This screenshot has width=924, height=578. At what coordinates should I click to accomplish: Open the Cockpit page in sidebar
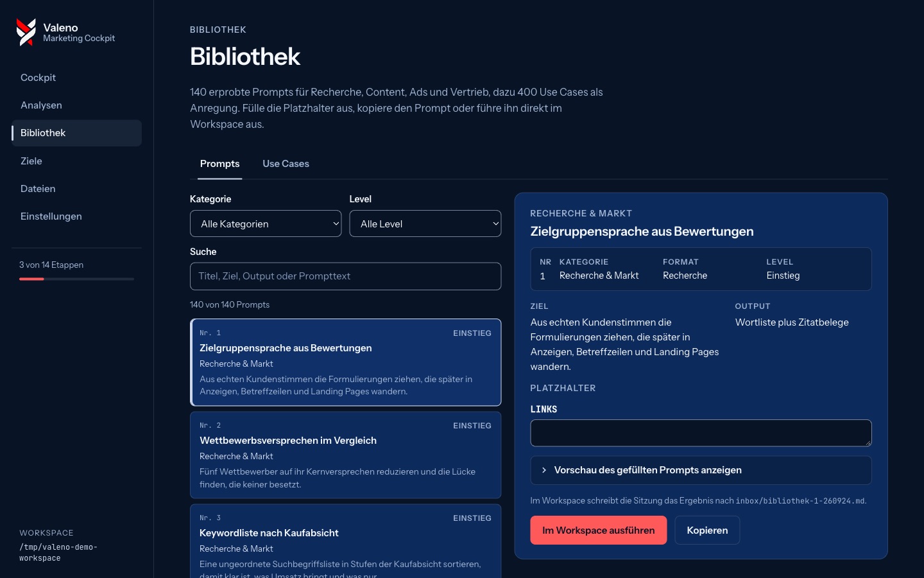click(76, 78)
